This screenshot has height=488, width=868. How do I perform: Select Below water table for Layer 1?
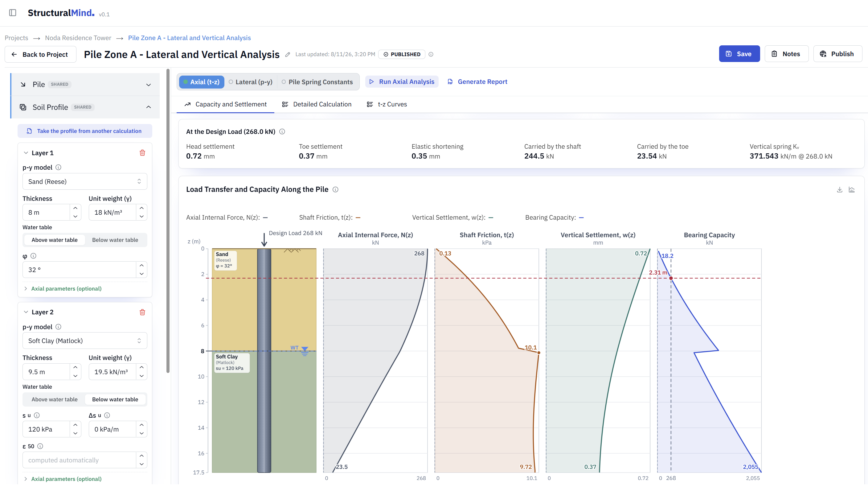coord(115,240)
